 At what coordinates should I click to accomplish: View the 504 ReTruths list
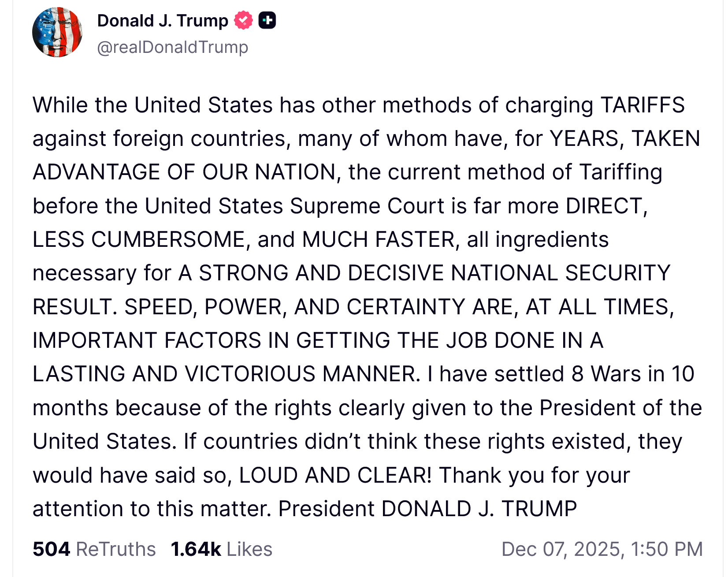click(x=94, y=549)
